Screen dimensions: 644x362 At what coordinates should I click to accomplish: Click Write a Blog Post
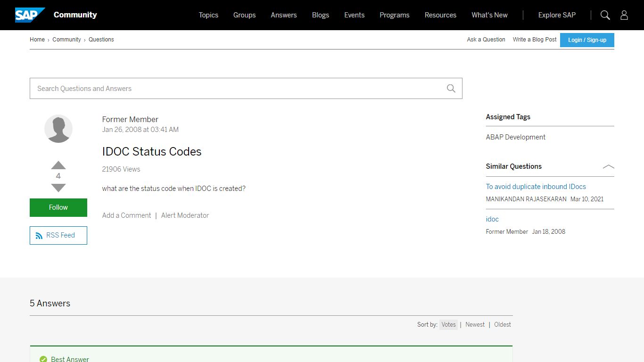[x=535, y=40]
